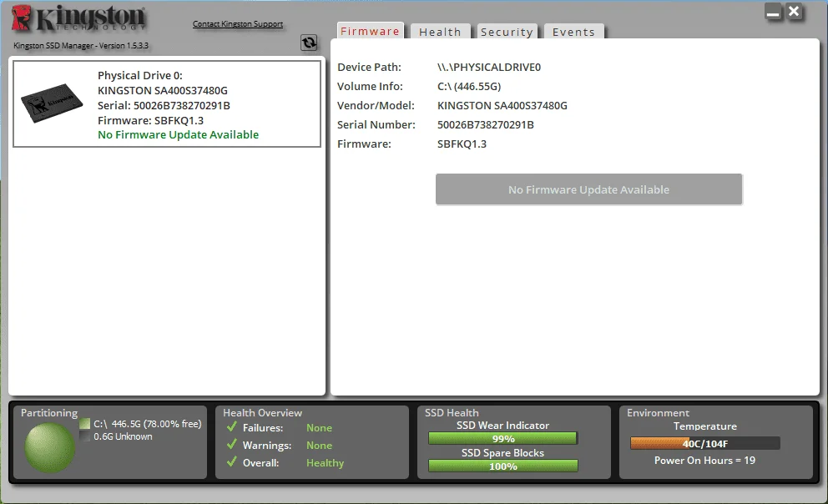Switch to the Security tab
The width and height of the screenshot is (828, 504).
pos(507,32)
